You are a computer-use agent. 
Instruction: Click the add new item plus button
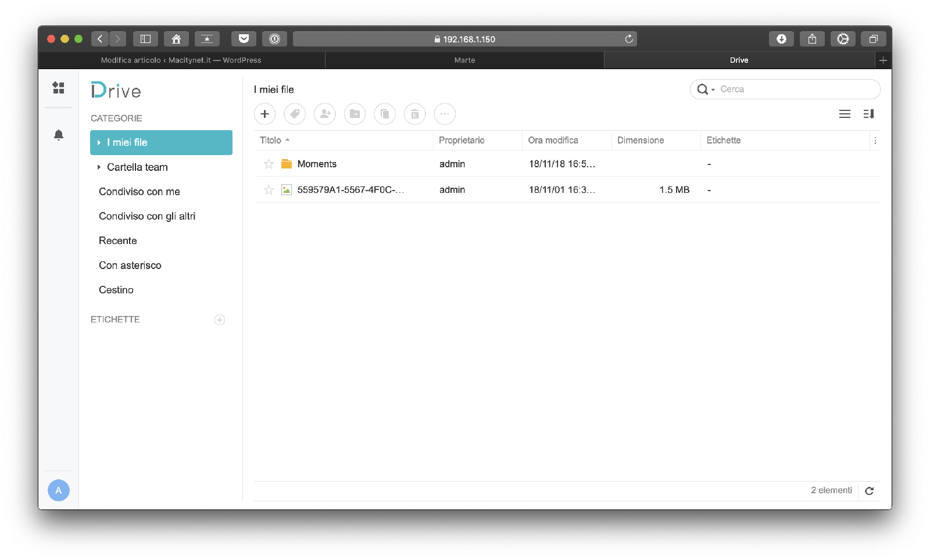[264, 114]
